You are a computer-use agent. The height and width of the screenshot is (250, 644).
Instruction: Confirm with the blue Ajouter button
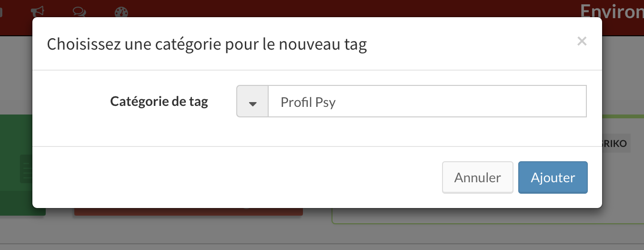tap(553, 177)
